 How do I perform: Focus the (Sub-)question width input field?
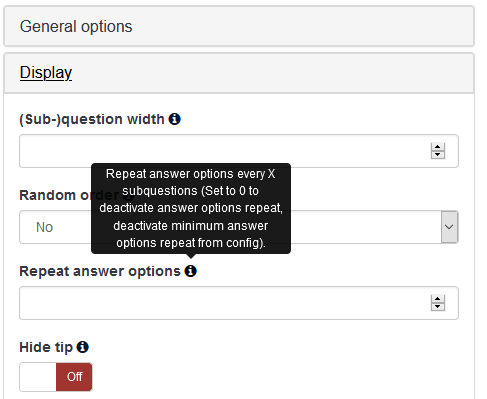click(239, 151)
